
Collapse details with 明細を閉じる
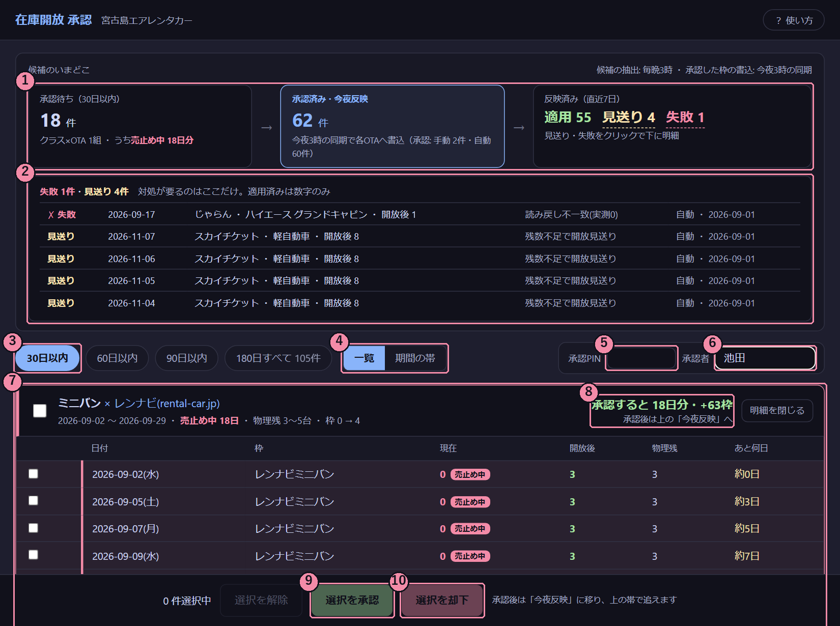pyautogui.click(x=777, y=410)
